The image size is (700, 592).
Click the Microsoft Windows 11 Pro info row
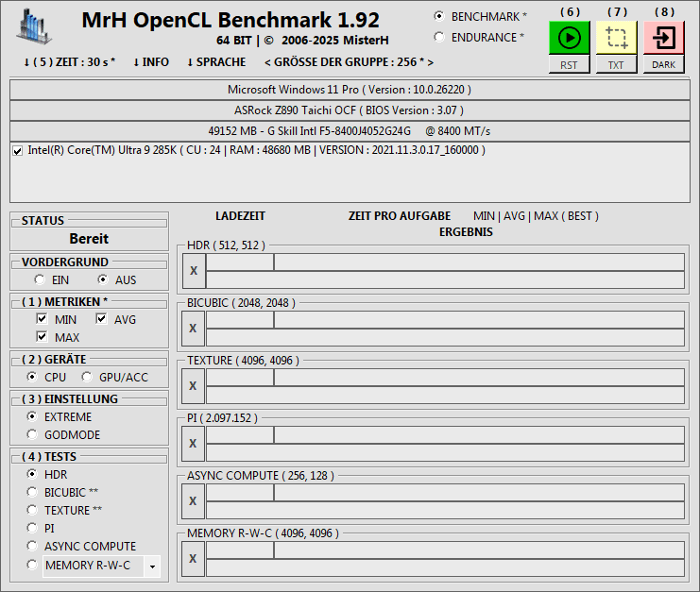coord(350,90)
